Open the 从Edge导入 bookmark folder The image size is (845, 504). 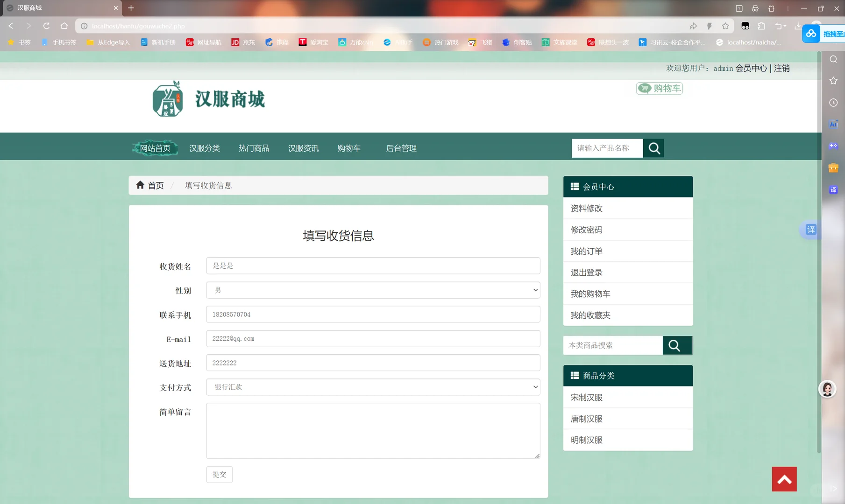point(108,42)
